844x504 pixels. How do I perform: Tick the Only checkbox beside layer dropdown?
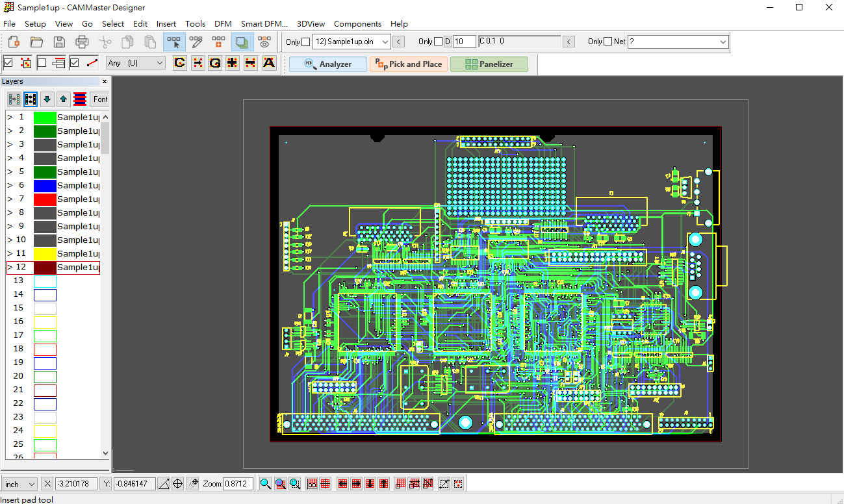pyautogui.click(x=306, y=42)
